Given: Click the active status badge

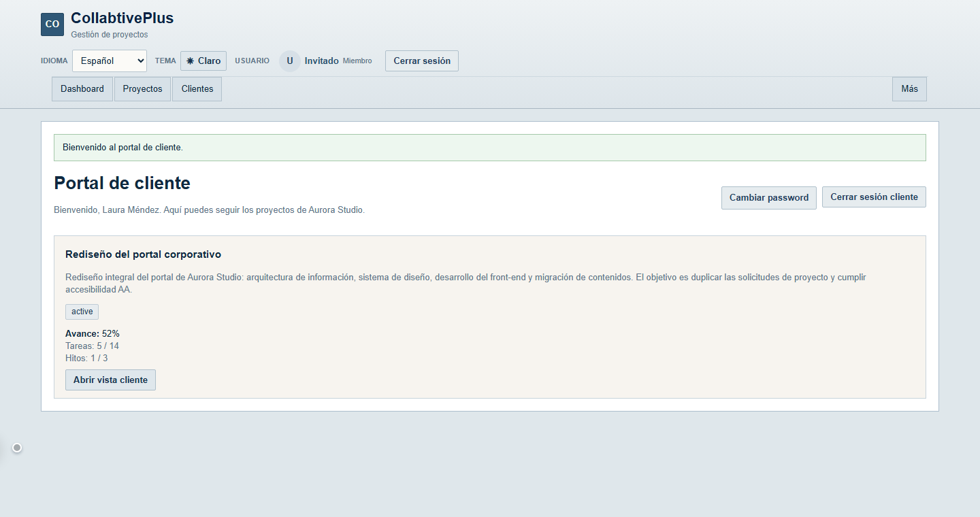Looking at the screenshot, I should pyautogui.click(x=82, y=312).
